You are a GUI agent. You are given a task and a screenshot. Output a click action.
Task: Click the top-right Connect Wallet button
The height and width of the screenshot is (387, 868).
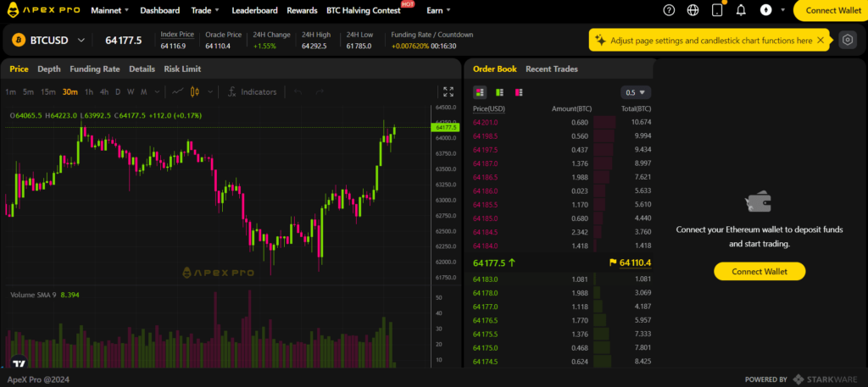(831, 10)
